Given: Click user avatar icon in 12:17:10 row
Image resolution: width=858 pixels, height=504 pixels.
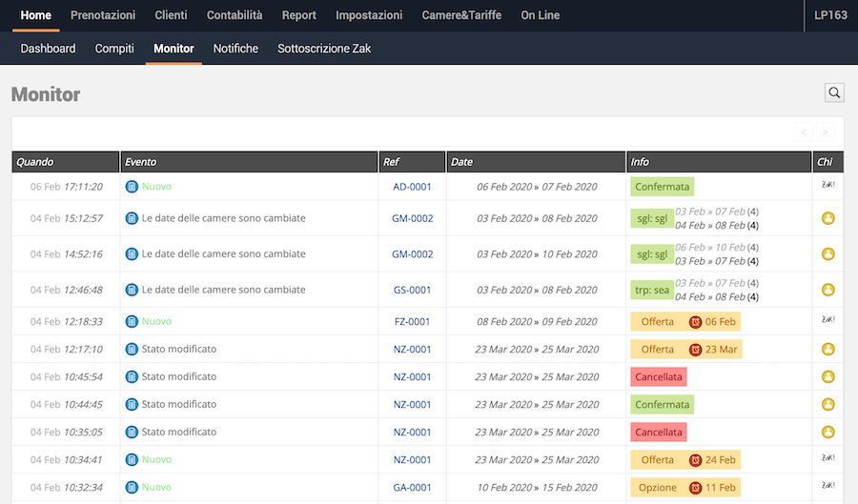Looking at the screenshot, I should (x=827, y=349).
